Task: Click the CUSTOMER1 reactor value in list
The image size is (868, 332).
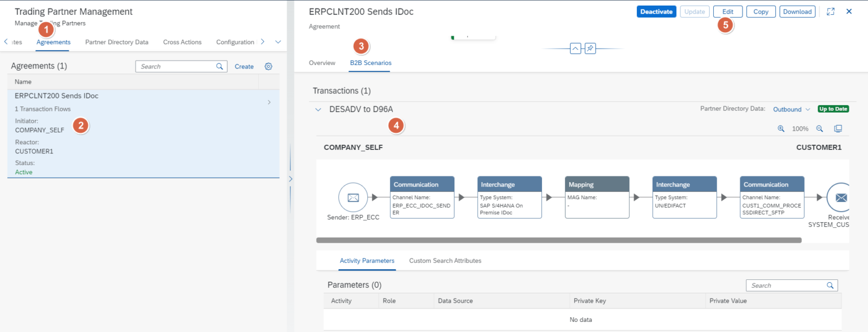Action: pyautogui.click(x=34, y=151)
